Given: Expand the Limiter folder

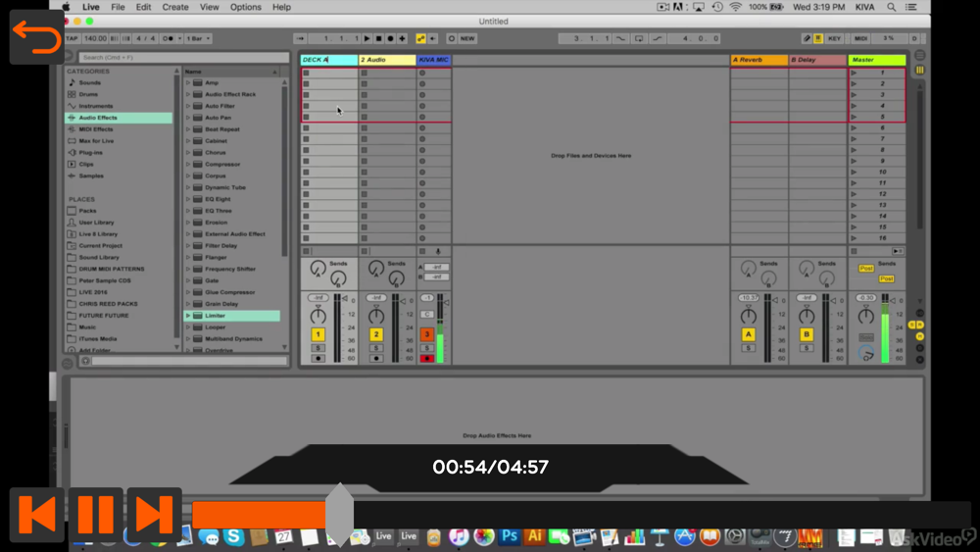Looking at the screenshot, I should (188, 316).
